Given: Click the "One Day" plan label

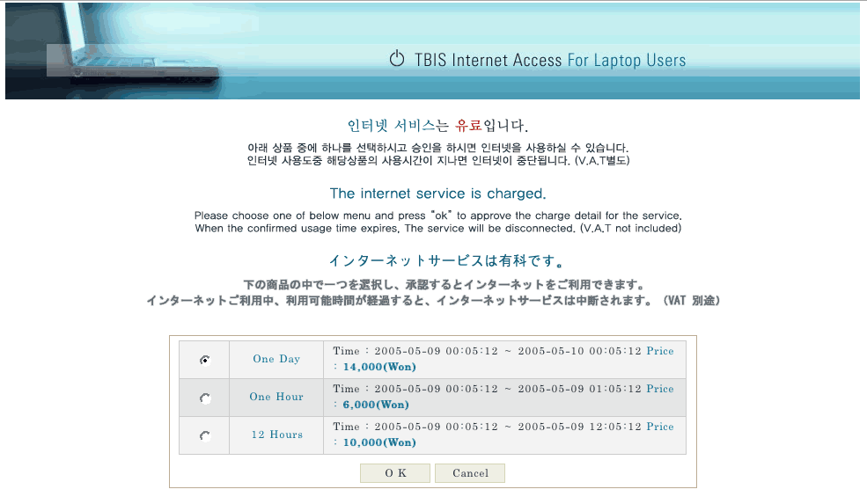Looking at the screenshot, I should [276, 359].
